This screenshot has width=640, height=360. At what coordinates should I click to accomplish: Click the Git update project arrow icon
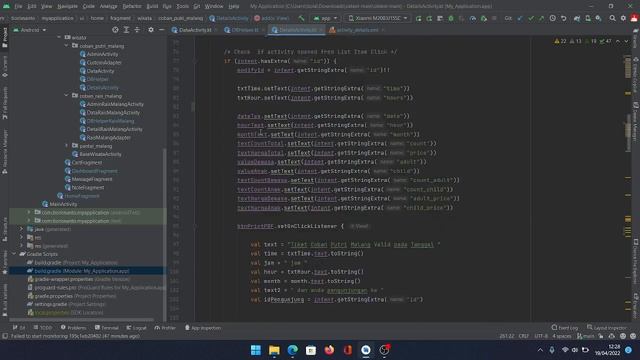pyautogui.click(x=520, y=18)
